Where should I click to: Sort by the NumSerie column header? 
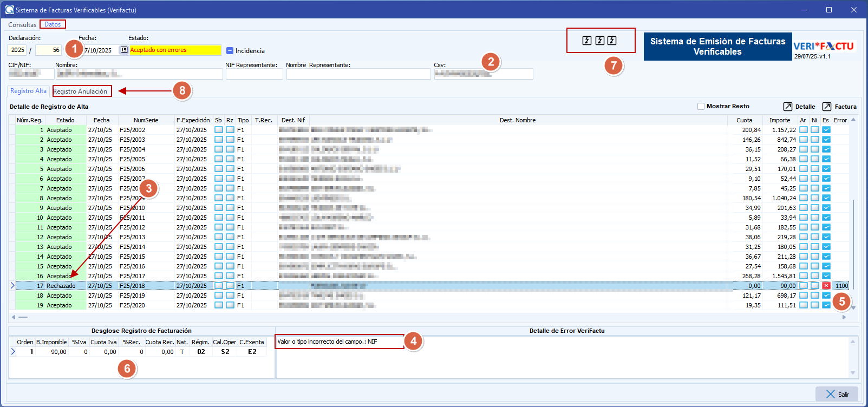146,120
